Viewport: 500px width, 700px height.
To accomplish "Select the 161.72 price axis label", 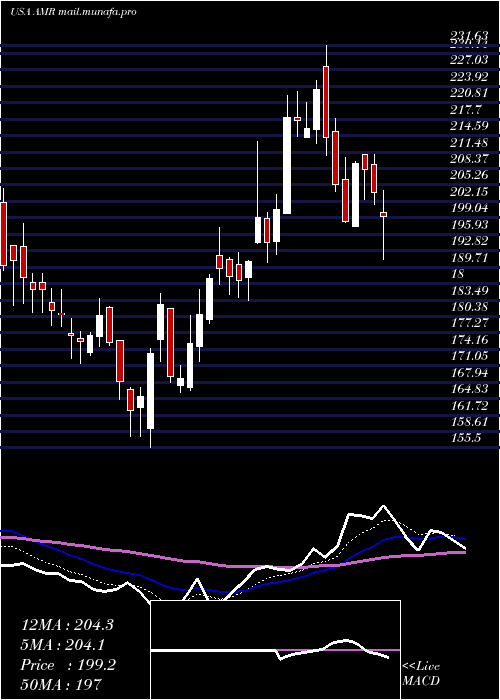I will (x=469, y=407).
